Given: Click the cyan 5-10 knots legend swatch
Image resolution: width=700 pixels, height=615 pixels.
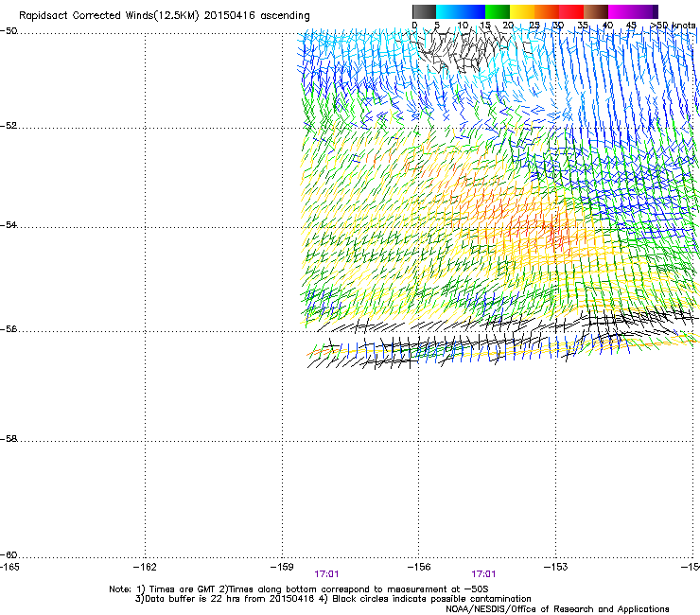Looking at the screenshot, I should coord(448,11).
